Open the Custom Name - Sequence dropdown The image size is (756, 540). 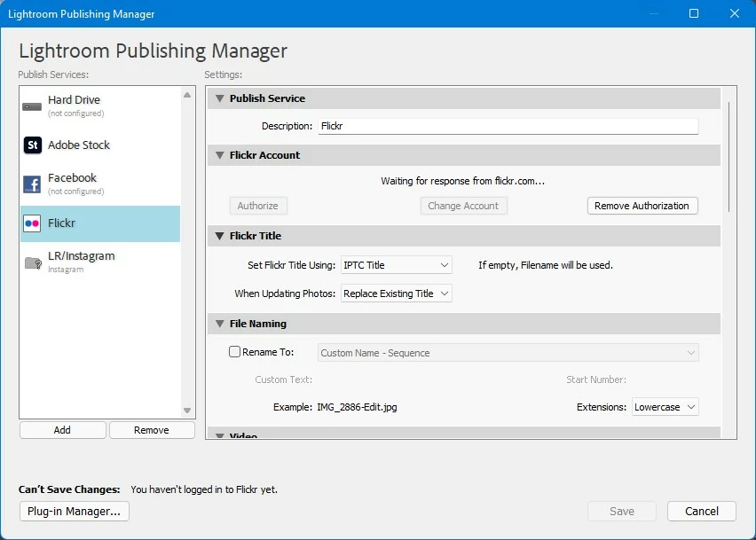point(508,353)
